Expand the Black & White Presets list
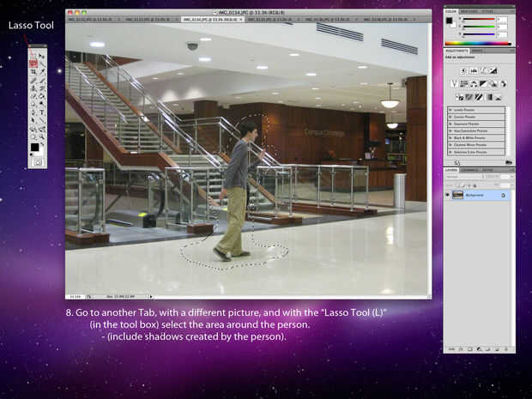 point(450,138)
